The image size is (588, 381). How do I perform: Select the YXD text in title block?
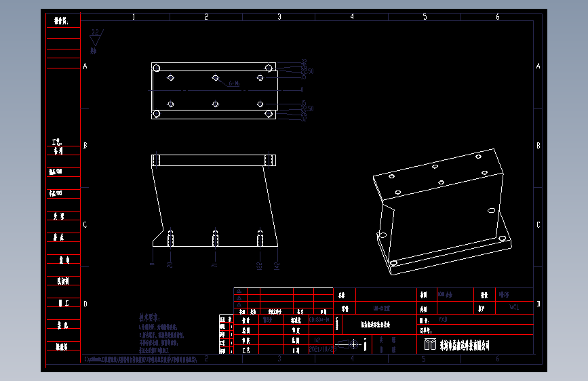443,320
